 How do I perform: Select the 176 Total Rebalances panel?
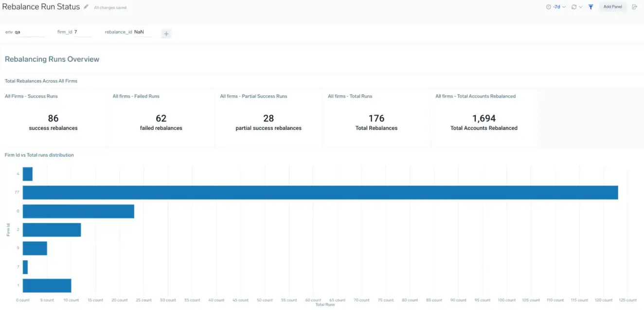click(x=376, y=122)
